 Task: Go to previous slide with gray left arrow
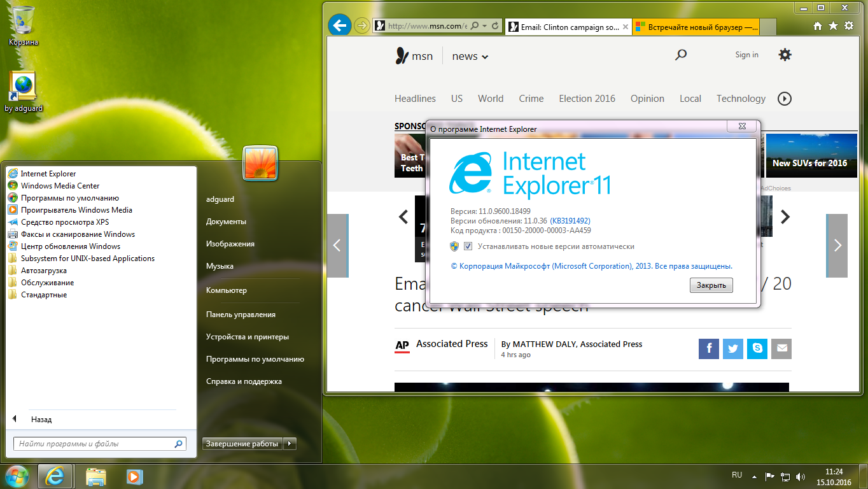337,245
